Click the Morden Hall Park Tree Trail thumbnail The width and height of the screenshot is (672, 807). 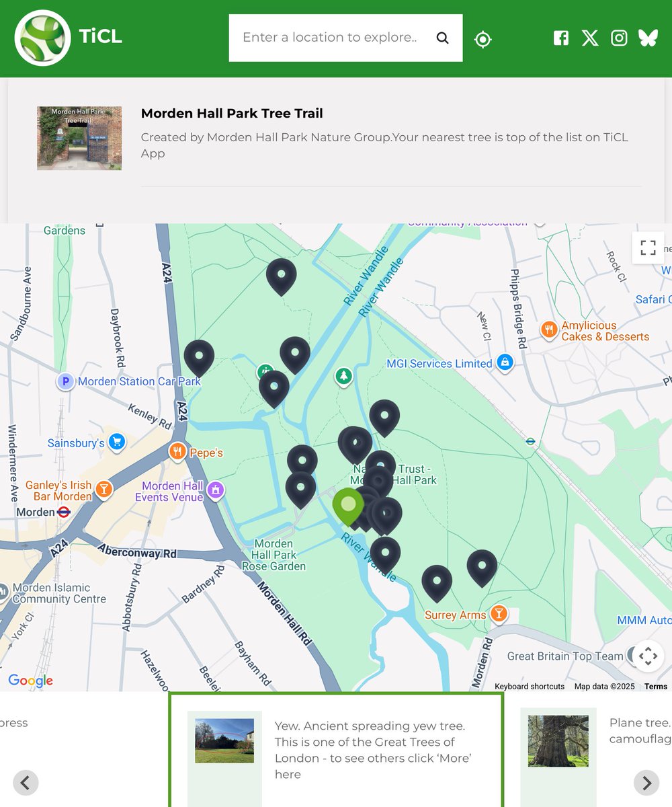pos(79,138)
